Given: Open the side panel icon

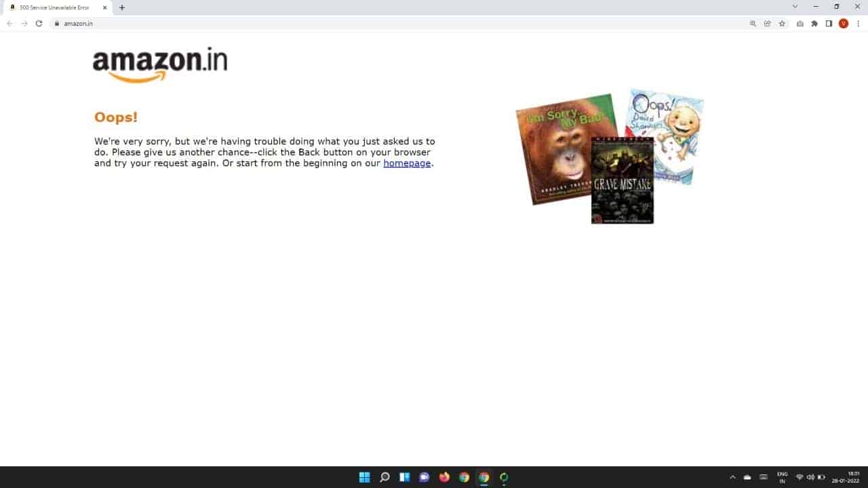Looking at the screenshot, I should tap(829, 23).
